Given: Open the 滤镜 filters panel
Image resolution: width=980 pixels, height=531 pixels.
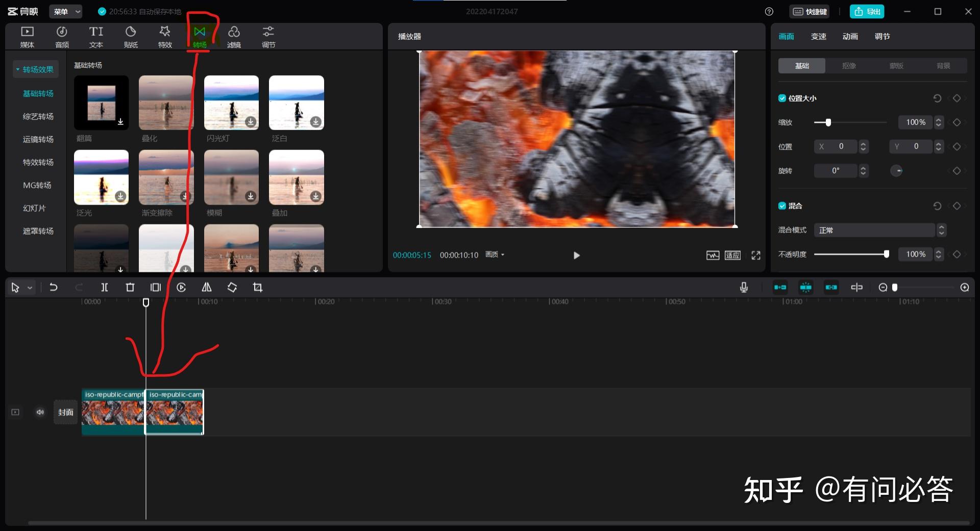Looking at the screenshot, I should tap(234, 37).
